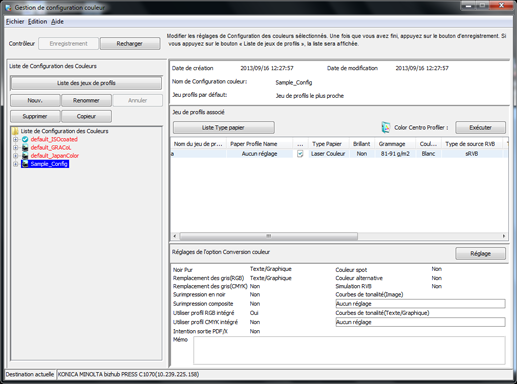Click the root folder icon in tree
Image resolution: width=517 pixels, height=384 pixels.
click(x=15, y=131)
